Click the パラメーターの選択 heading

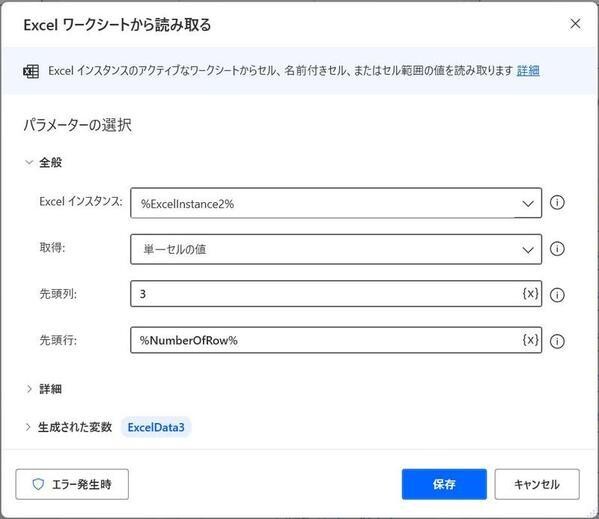click(x=78, y=125)
